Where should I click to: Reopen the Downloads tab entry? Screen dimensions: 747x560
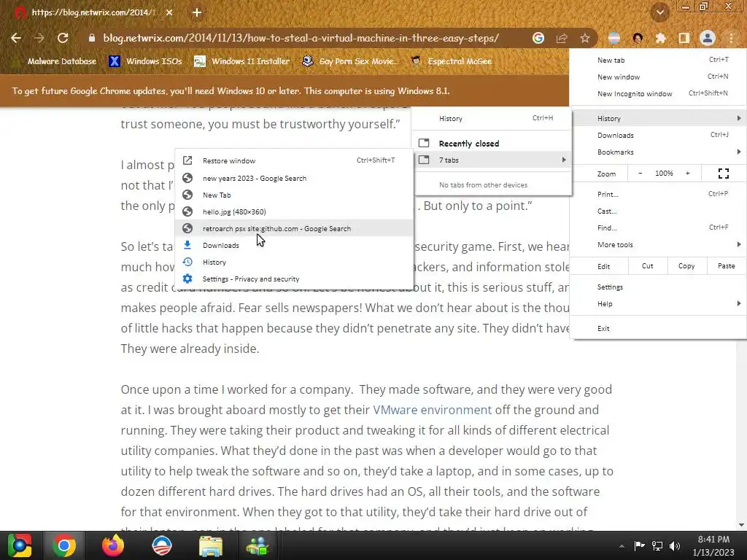294,245
